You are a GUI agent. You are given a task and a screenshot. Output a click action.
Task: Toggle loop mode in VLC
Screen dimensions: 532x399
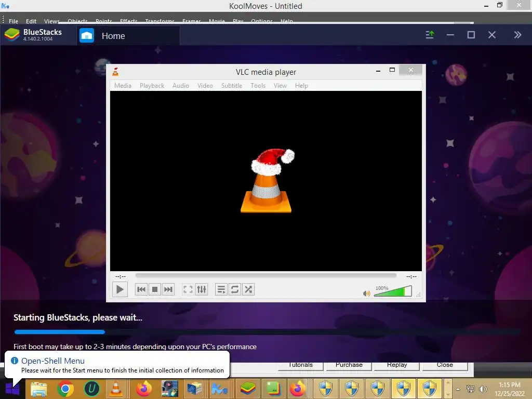[235, 289]
